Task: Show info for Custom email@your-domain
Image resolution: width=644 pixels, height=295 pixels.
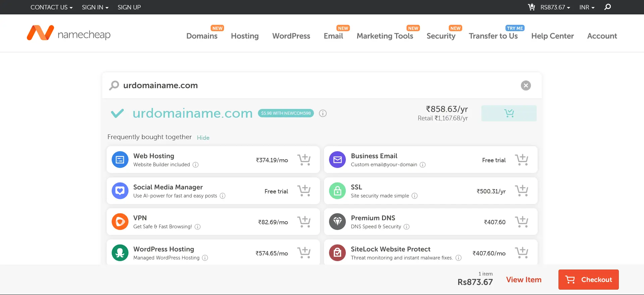Action: pos(423,165)
